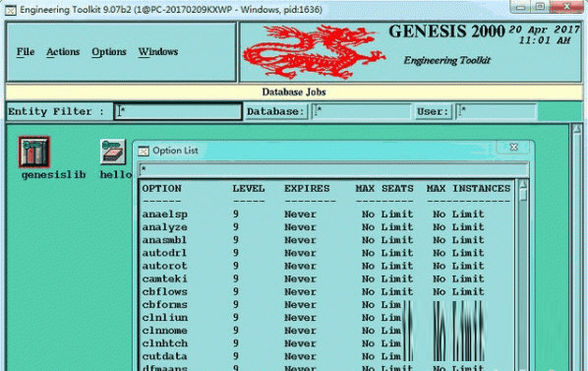588x371 pixels.
Task: Click the Option List window icon
Action: (x=144, y=151)
